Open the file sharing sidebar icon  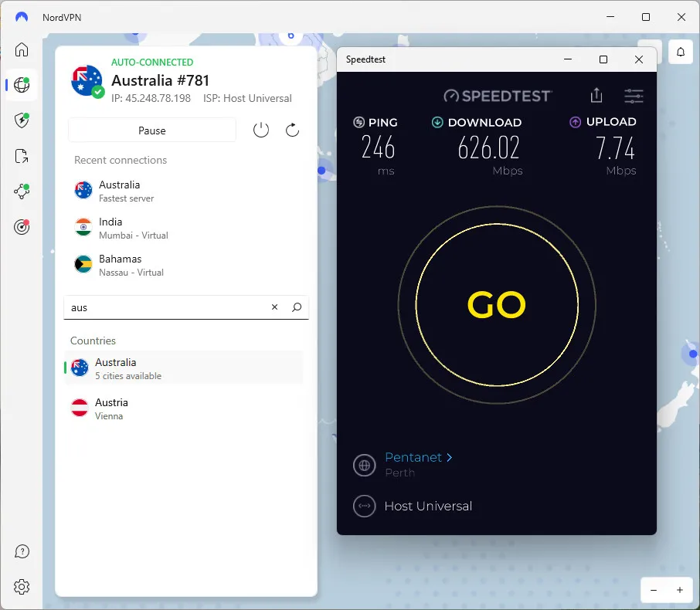(x=21, y=156)
